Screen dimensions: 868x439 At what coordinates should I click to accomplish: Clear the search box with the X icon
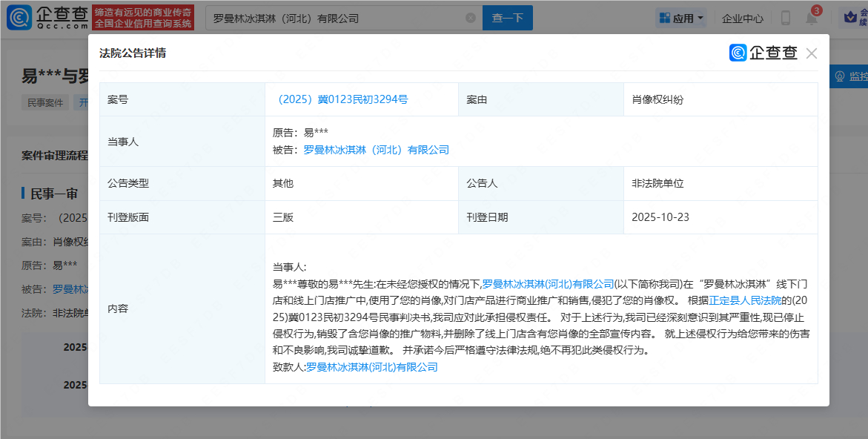point(470,18)
